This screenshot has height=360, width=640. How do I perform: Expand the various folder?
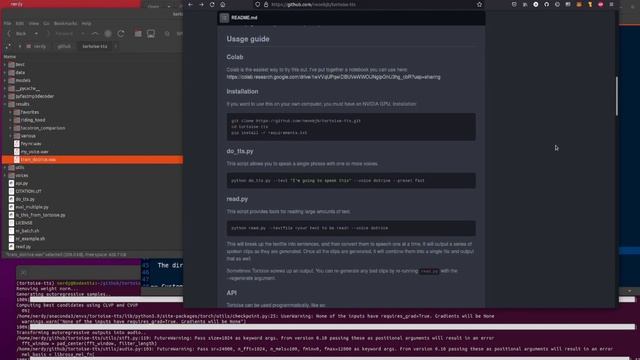10,136
